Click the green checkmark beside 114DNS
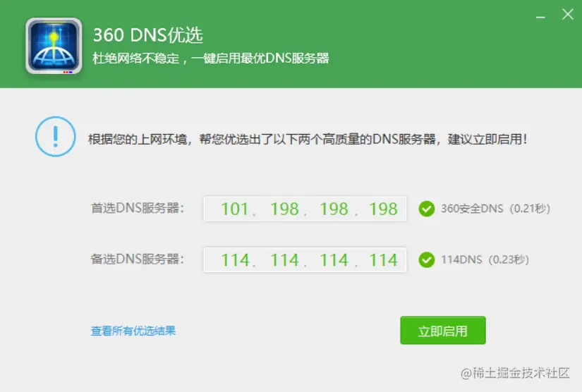Viewport: 582px width, 392px height. (x=427, y=259)
